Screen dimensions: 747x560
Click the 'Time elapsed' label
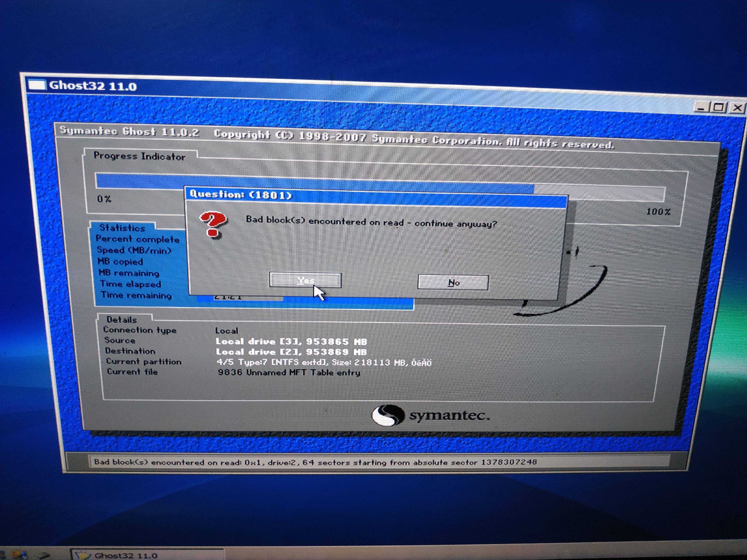click(x=130, y=284)
